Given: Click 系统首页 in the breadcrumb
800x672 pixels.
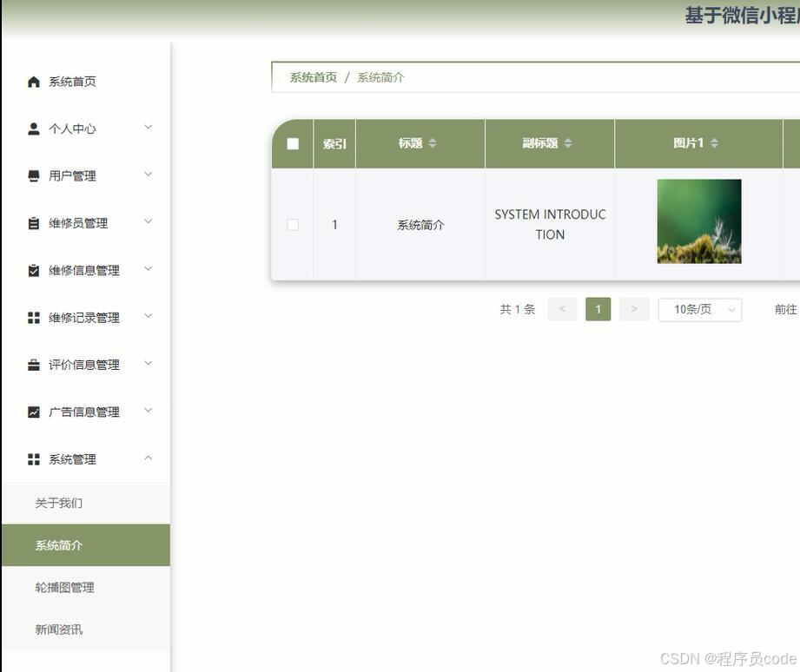Looking at the screenshot, I should [311, 77].
